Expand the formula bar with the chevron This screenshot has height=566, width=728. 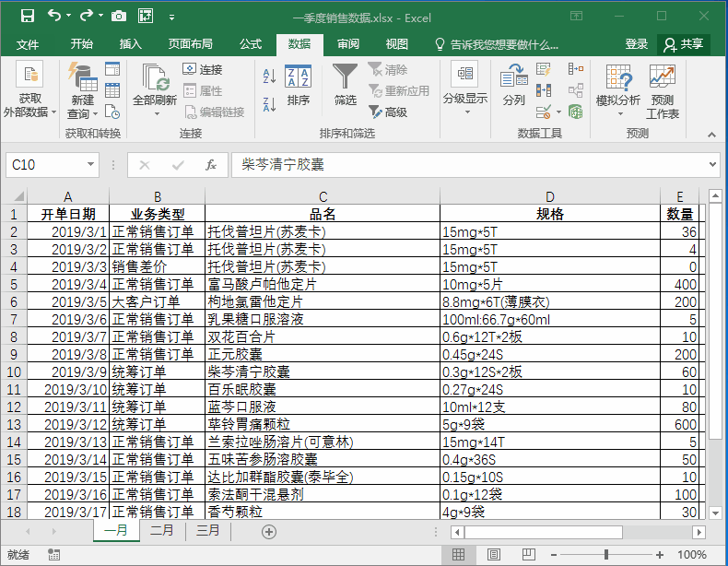pos(712,164)
